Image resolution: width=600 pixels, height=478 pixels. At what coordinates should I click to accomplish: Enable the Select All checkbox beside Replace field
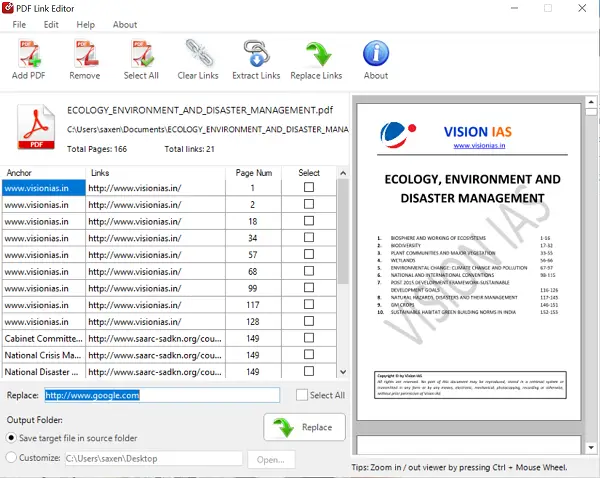click(x=302, y=395)
